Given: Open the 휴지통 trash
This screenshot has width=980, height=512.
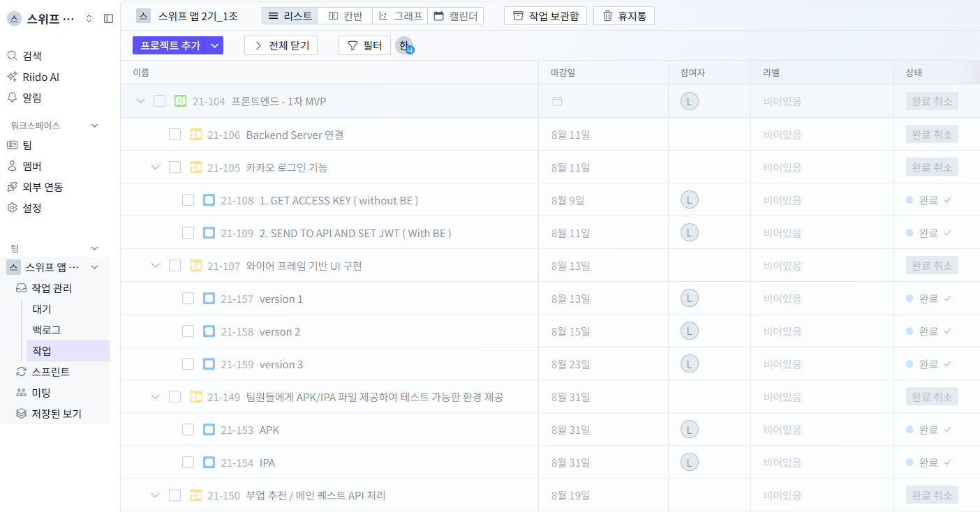Looking at the screenshot, I should click(x=623, y=16).
